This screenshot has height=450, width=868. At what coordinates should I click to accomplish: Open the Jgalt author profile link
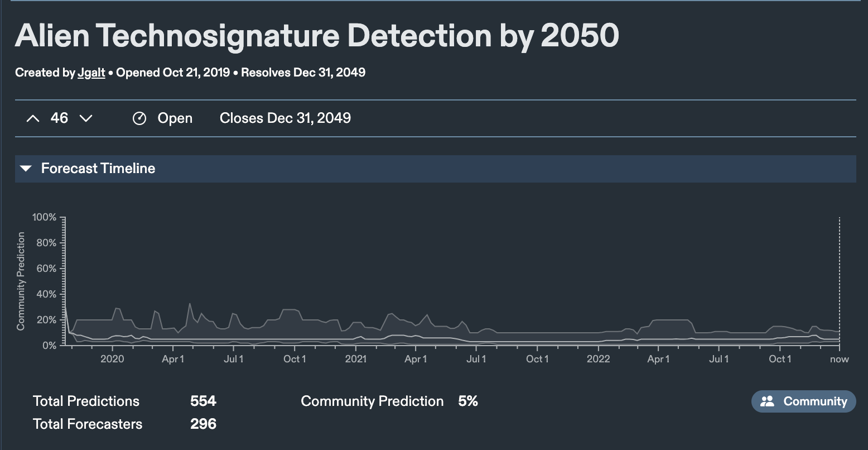[91, 73]
